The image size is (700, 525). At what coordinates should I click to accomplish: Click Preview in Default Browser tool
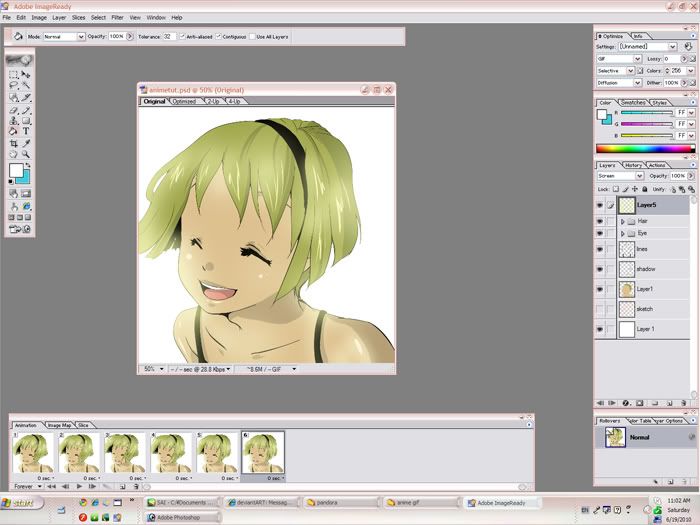click(26, 206)
